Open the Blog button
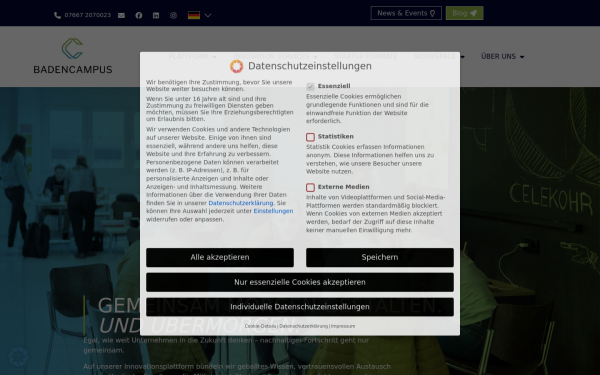Image resolution: width=600 pixels, height=375 pixels. [465, 13]
